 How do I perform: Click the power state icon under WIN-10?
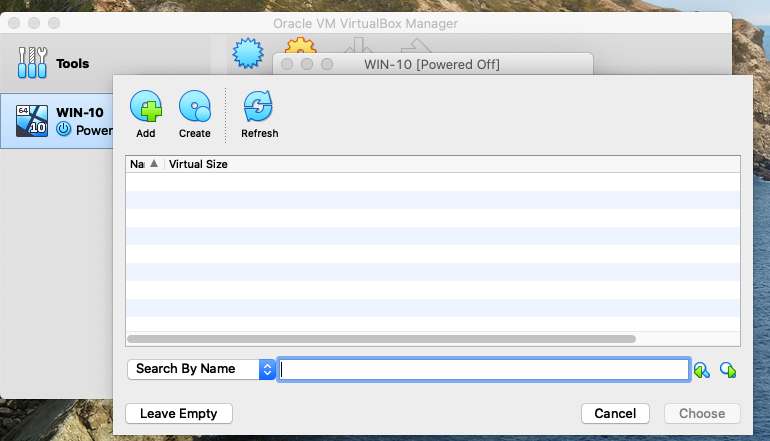[63, 130]
